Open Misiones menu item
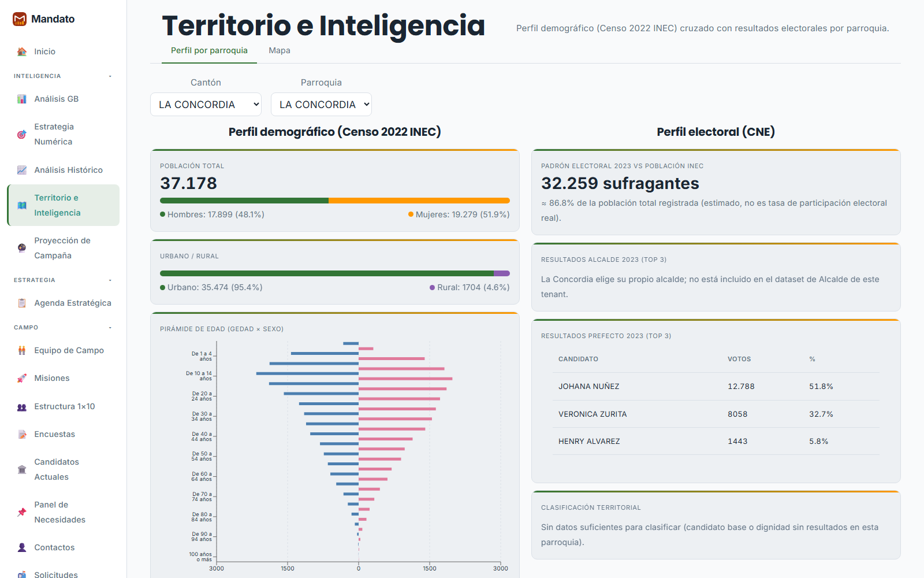This screenshot has height=578, width=924. (64, 378)
